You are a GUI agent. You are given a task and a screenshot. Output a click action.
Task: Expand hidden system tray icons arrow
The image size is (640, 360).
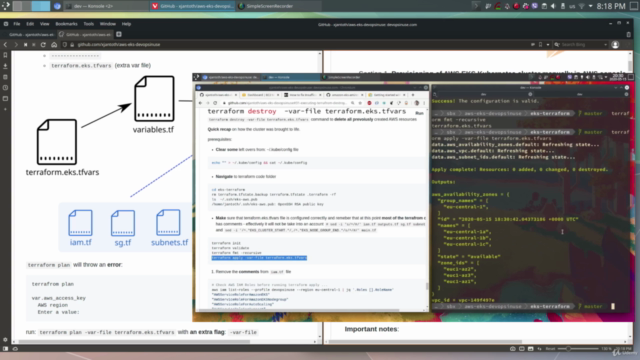pyautogui.click(x=590, y=6)
